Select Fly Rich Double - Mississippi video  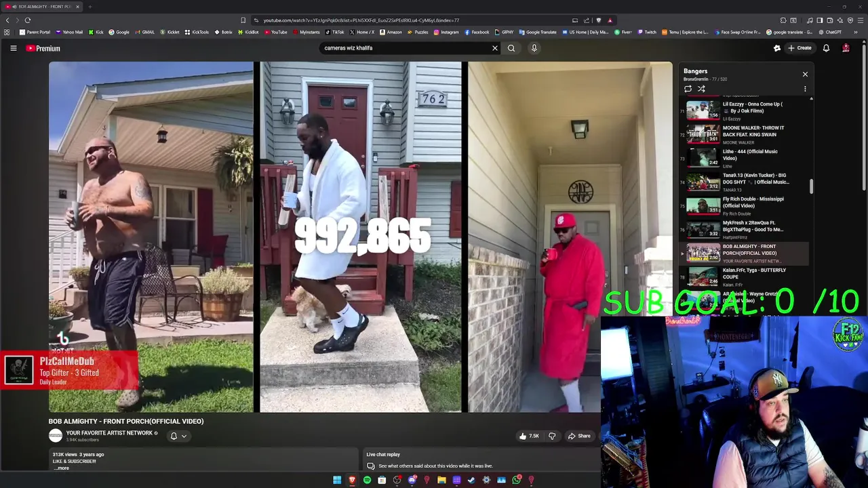point(743,205)
